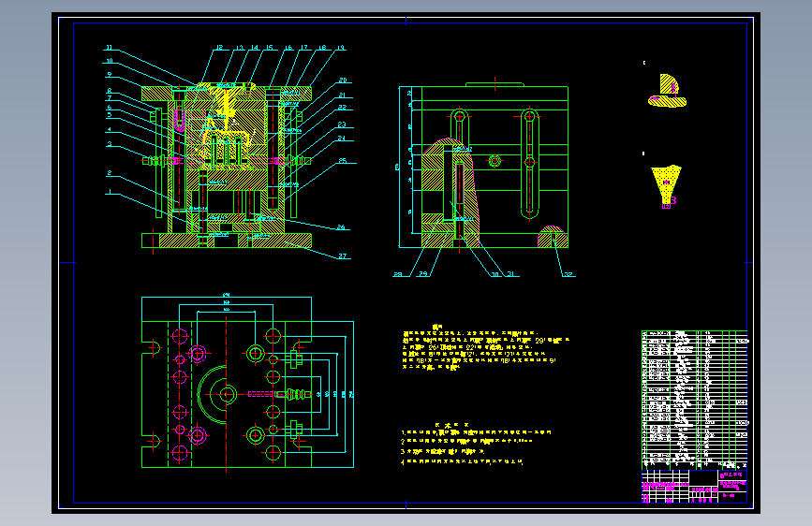This screenshot has height=526, width=812.
Task: Click callout number 26 at lower right of front view
Action: pos(341,226)
